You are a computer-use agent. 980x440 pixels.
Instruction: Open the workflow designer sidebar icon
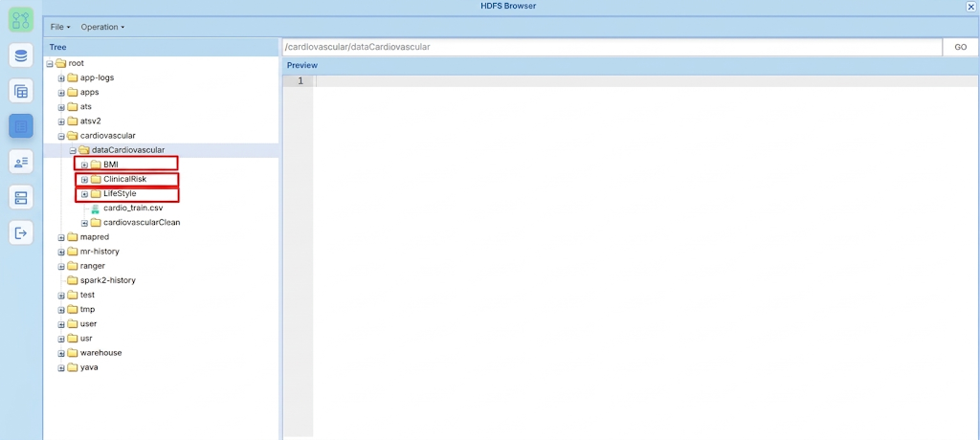tap(21, 20)
